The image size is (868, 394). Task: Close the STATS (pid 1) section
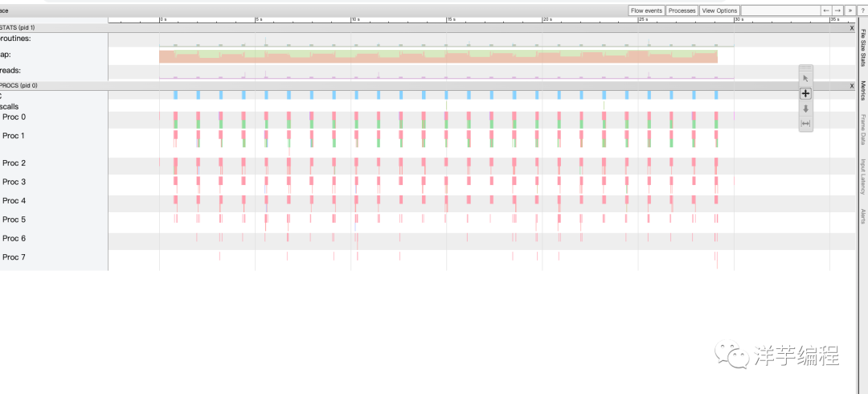coord(852,27)
